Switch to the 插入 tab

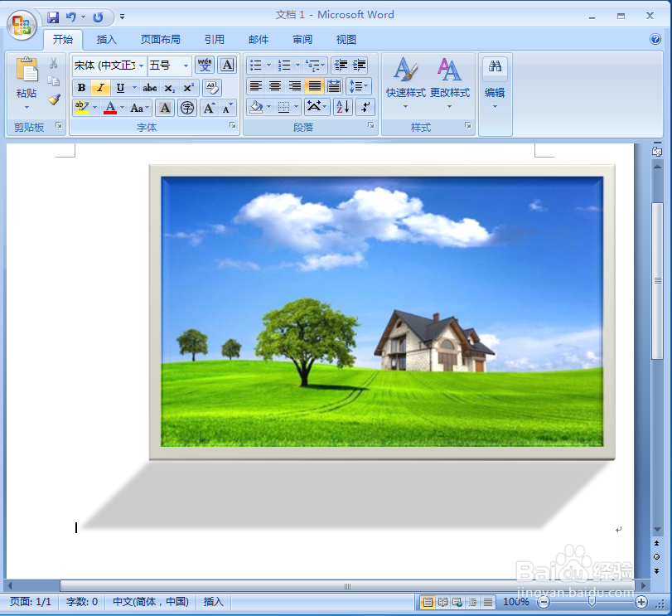[x=106, y=40]
